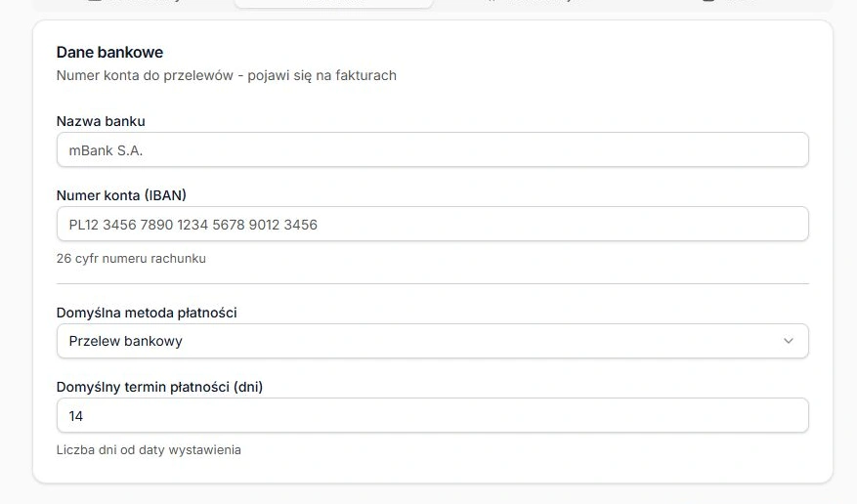Select the payment term field containing 14

(432, 415)
